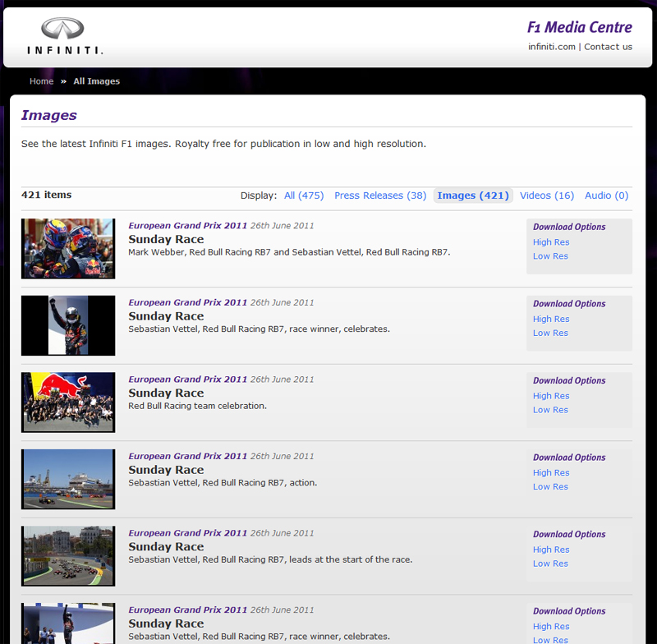This screenshot has height=644, width=657.
Task: Open the Contact us link
Action: coord(608,47)
